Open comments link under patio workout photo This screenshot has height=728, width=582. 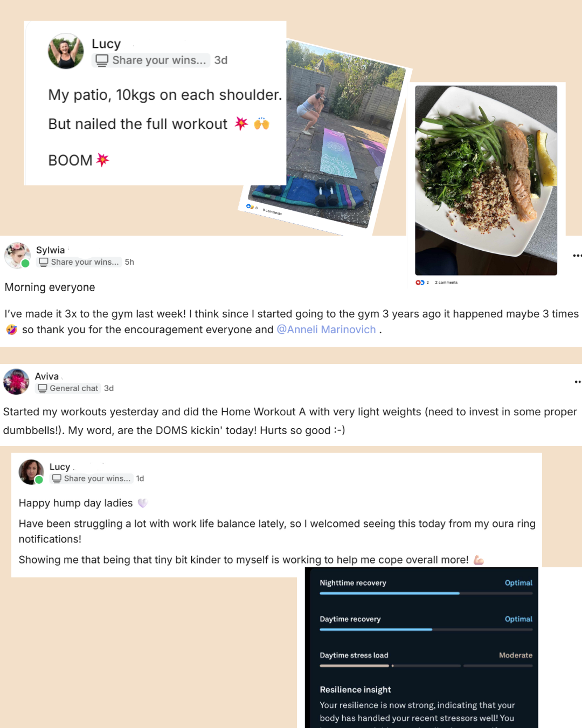(x=272, y=212)
